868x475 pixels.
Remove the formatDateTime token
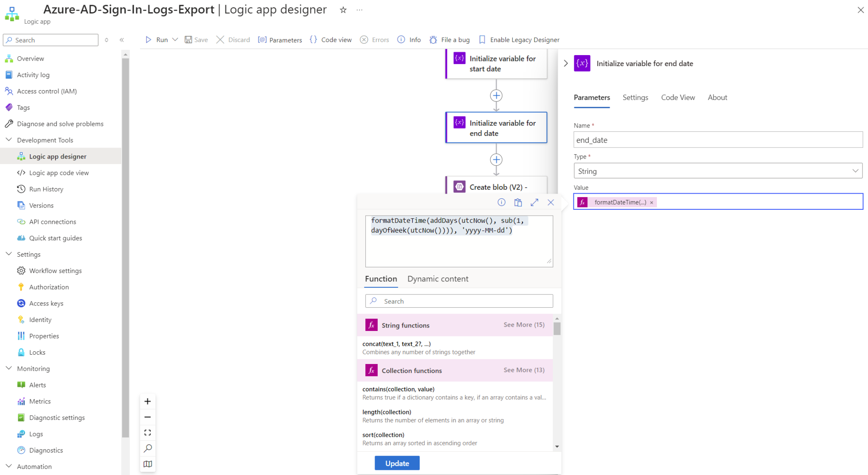(x=651, y=203)
